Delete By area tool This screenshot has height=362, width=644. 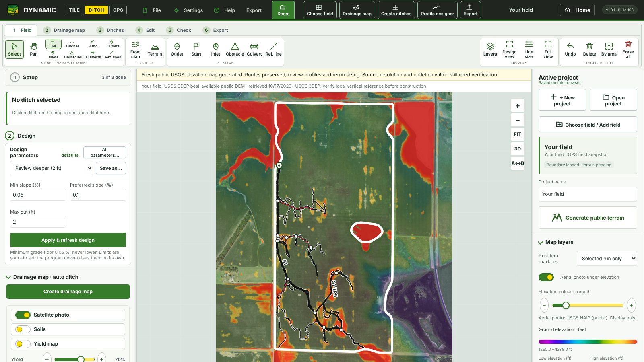click(609, 50)
